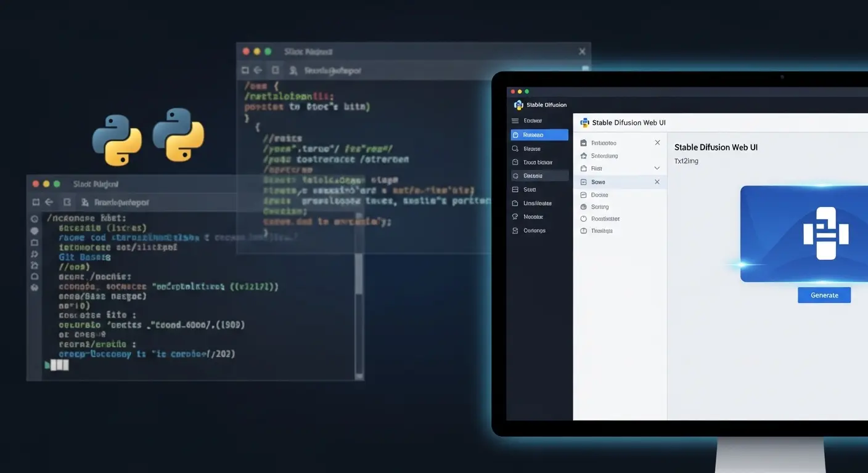Click the back arrow in the rear code window
The width and height of the screenshot is (868, 473).
[x=257, y=71]
